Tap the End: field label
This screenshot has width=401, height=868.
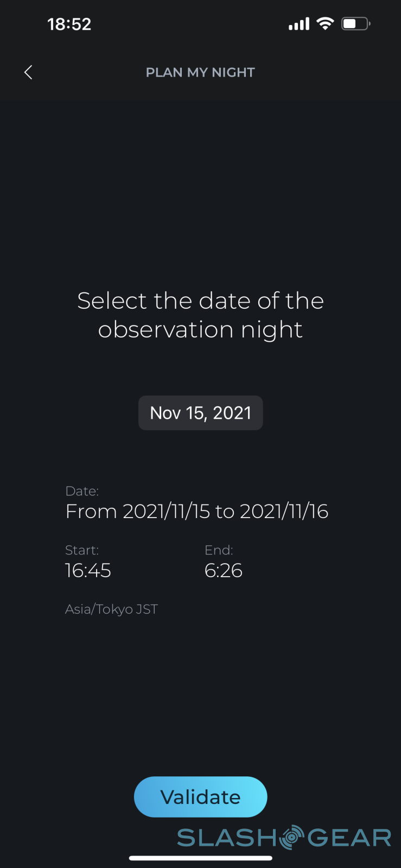pyautogui.click(x=219, y=550)
